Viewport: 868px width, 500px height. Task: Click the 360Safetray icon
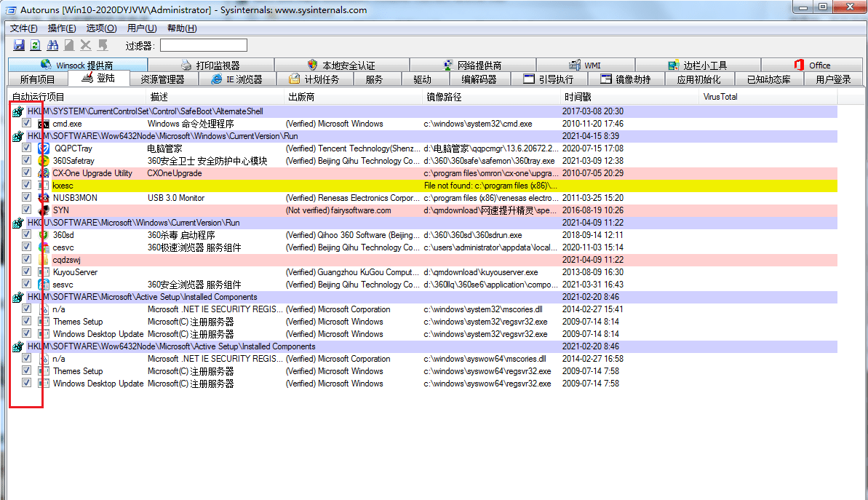tap(44, 161)
